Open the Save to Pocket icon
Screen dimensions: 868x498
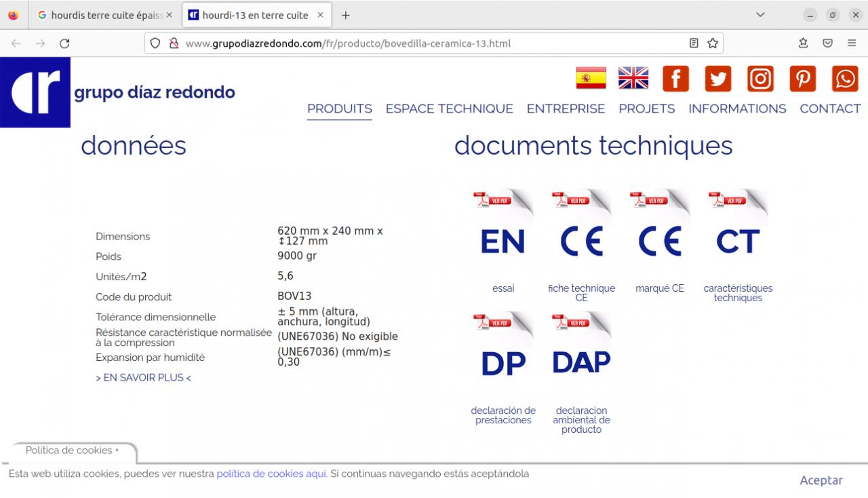coord(828,43)
